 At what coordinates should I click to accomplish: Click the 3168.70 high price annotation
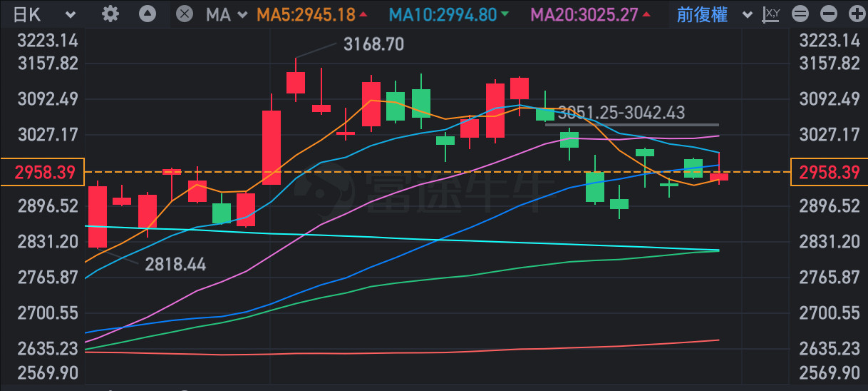click(373, 44)
